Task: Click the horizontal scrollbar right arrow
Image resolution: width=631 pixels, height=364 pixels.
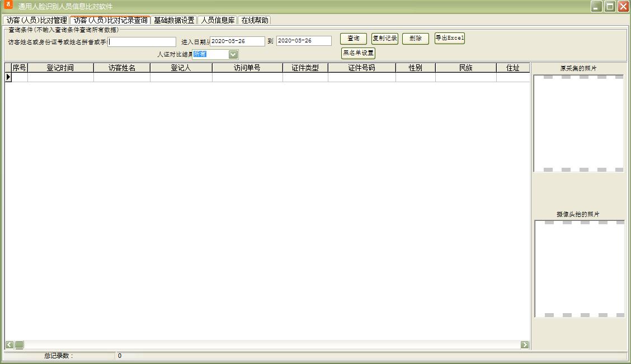Action: (524, 344)
